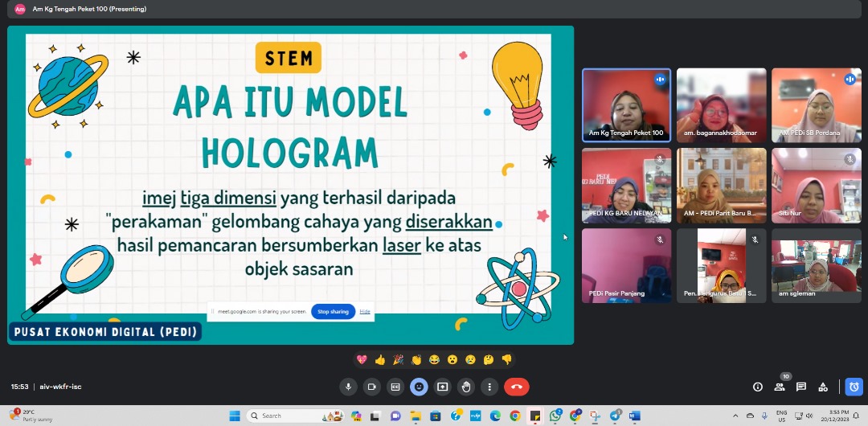Hide the screen sharing notification bar
868x426 pixels.
tap(365, 311)
